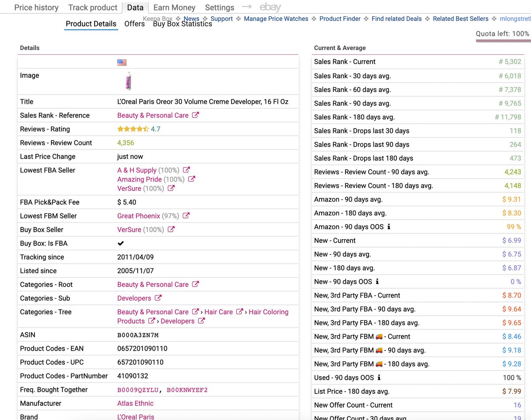Open external link icon after tree Beauty & Personal Care
This screenshot has height=420, width=531.
point(196,312)
